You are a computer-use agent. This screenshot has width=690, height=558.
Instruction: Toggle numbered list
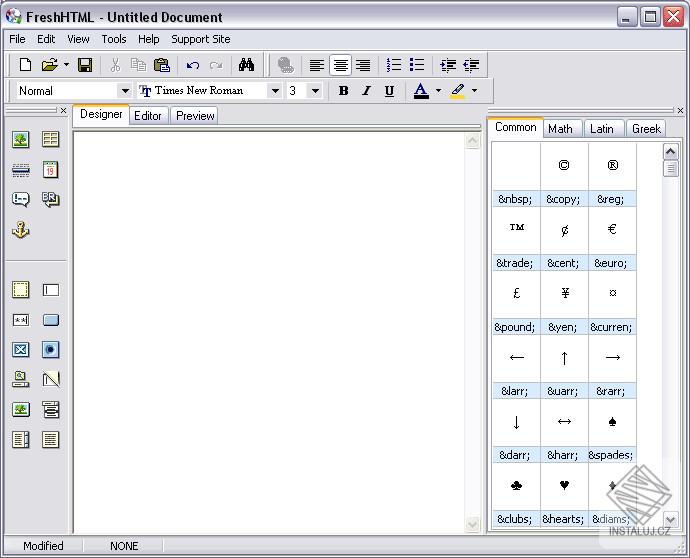394,65
